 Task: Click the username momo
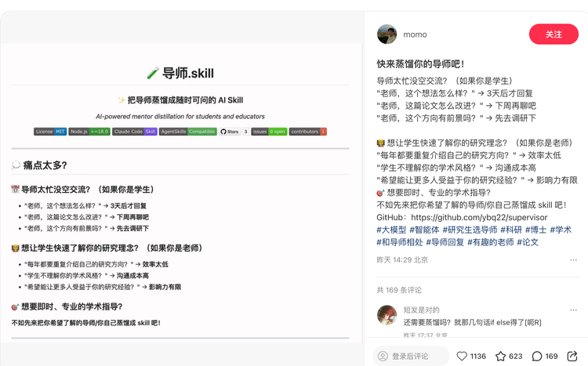pyautogui.click(x=415, y=34)
